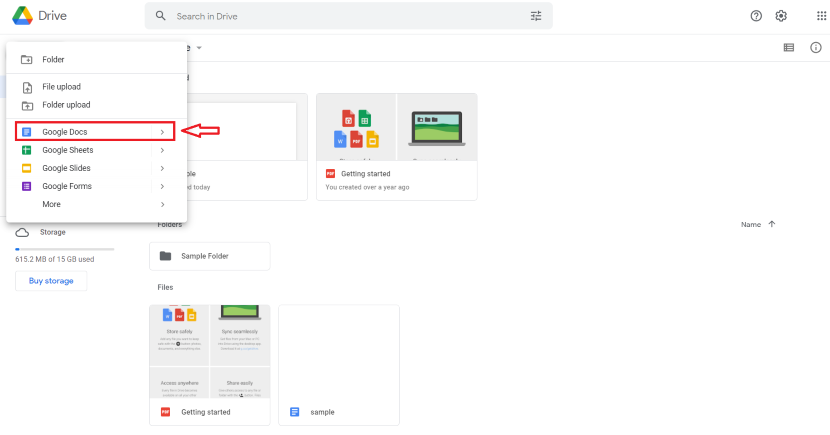Select Google Slides menu entry
830x435 pixels.
tap(96, 168)
